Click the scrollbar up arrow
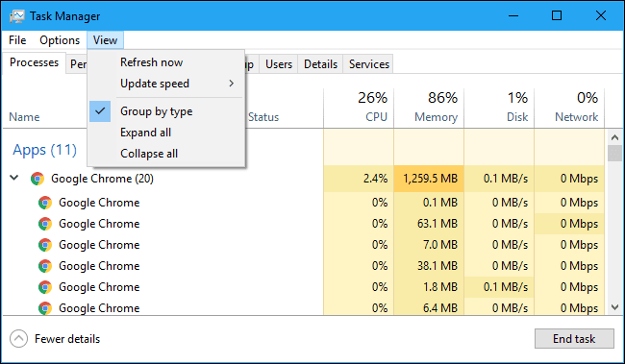The image size is (625, 364). click(x=614, y=137)
